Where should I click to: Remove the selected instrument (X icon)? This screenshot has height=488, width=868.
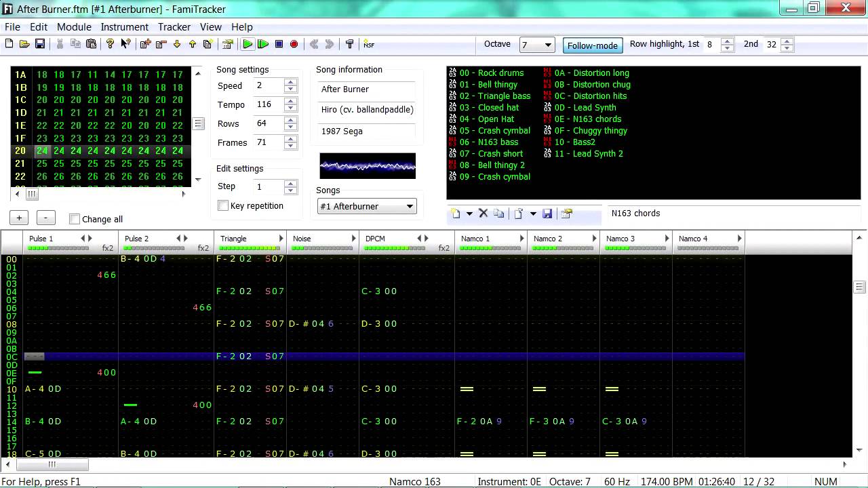pyautogui.click(x=484, y=213)
